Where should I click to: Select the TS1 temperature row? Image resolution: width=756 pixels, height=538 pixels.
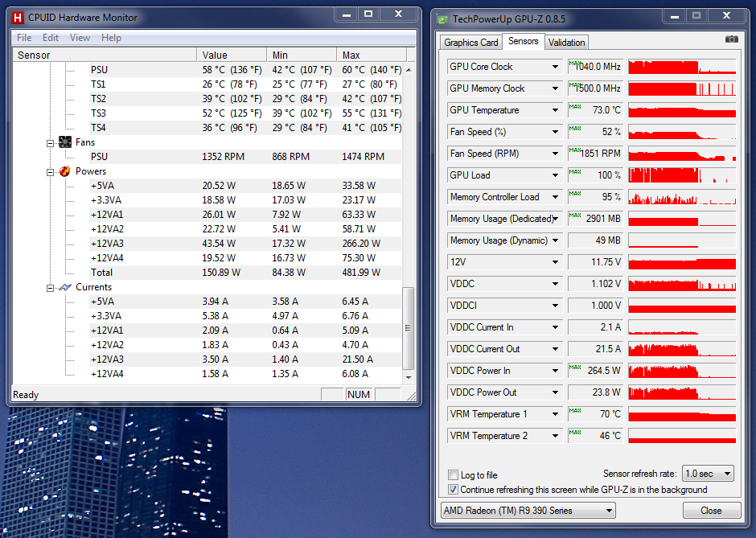point(246,84)
